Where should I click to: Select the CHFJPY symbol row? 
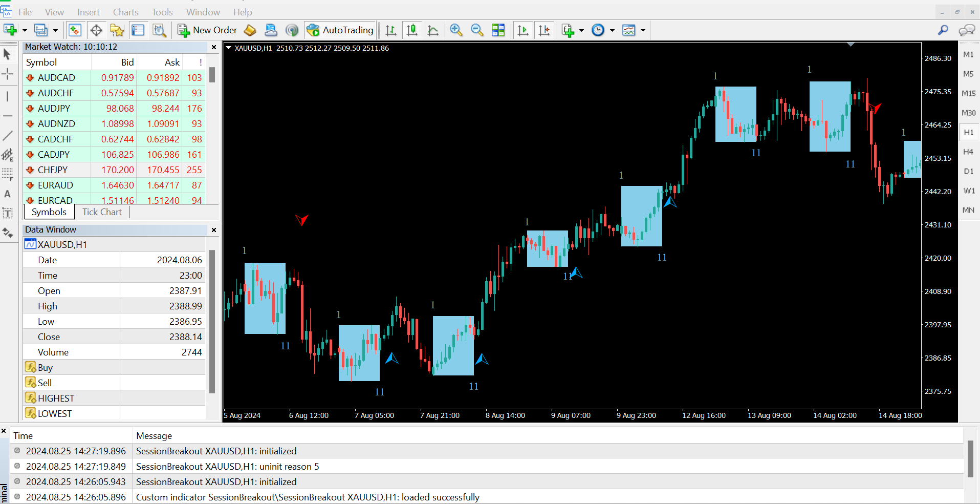(115, 170)
